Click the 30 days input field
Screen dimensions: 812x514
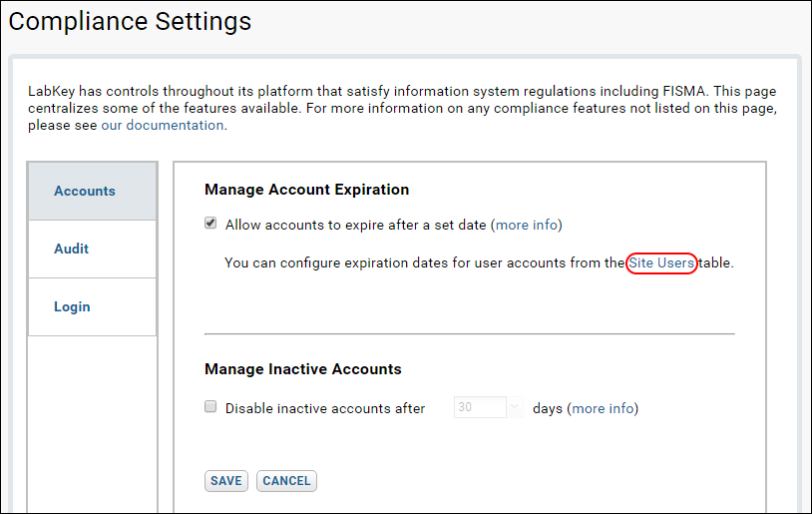pos(480,407)
